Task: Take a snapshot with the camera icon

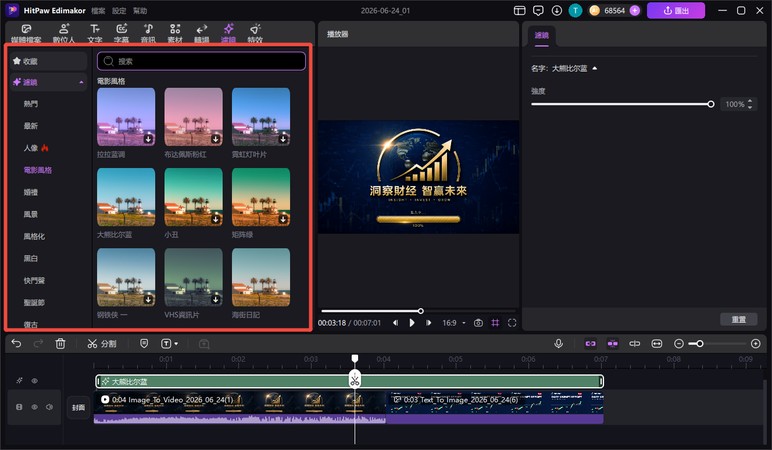Action: [x=478, y=323]
